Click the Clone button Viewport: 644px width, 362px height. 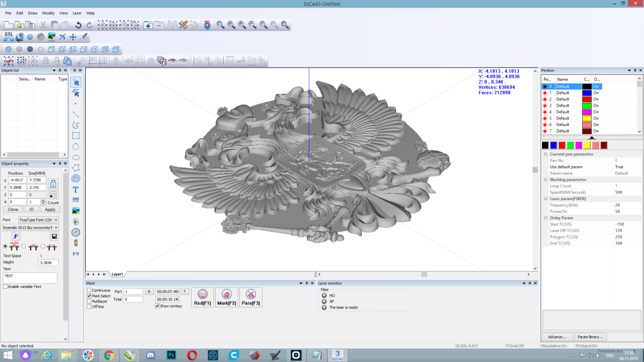[13, 210]
